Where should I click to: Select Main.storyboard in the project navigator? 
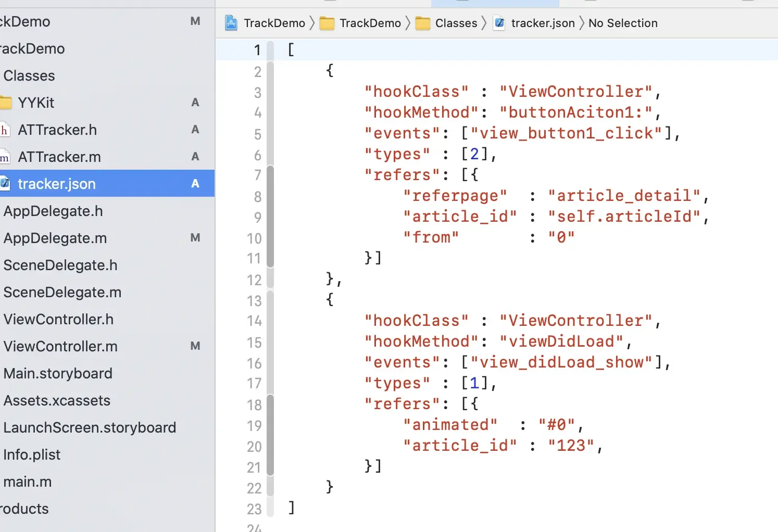pos(58,373)
